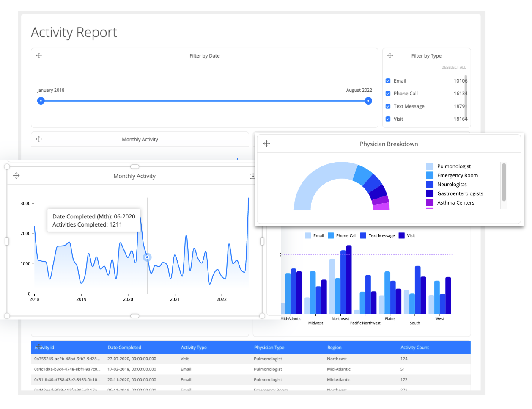
Task: Click the 06-2020 data point on line chart
Action: pos(147,257)
